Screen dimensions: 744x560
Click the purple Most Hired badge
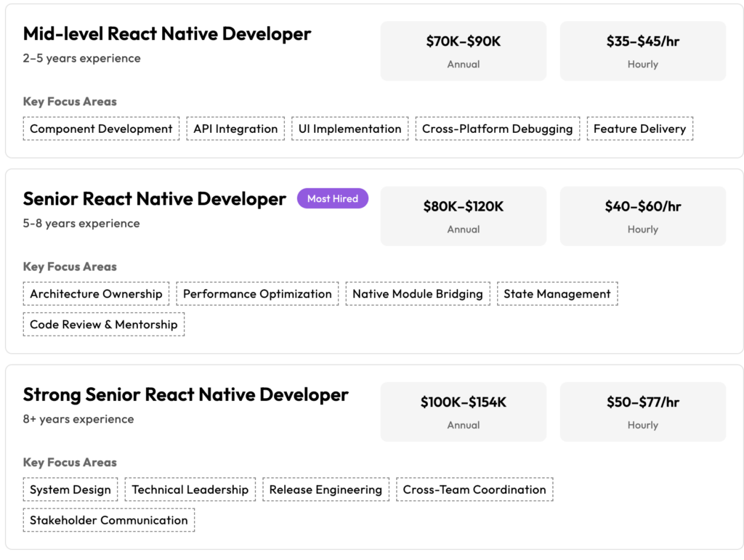coord(333,199)
